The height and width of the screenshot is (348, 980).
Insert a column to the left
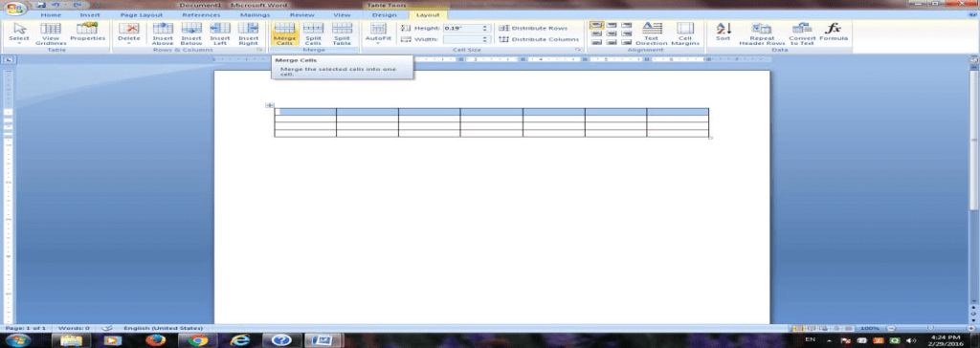tap(220, 33)
